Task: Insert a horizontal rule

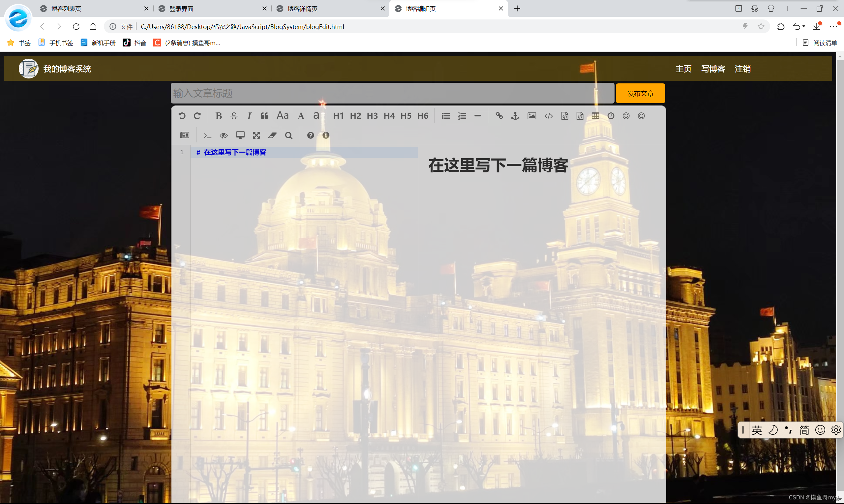Action: tap(477, 116)
